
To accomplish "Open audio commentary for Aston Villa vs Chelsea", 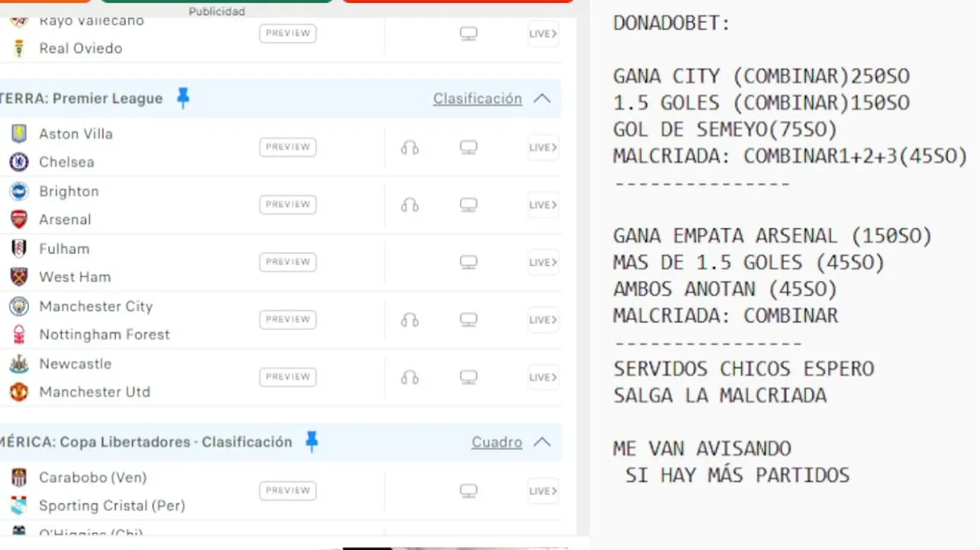I will (x=410, y=147).
